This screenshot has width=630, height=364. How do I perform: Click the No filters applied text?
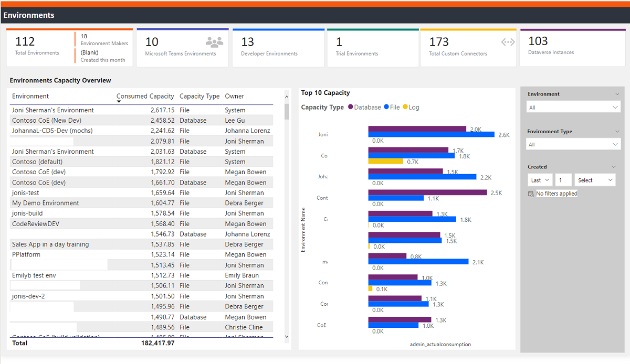(x=556, y=194)
